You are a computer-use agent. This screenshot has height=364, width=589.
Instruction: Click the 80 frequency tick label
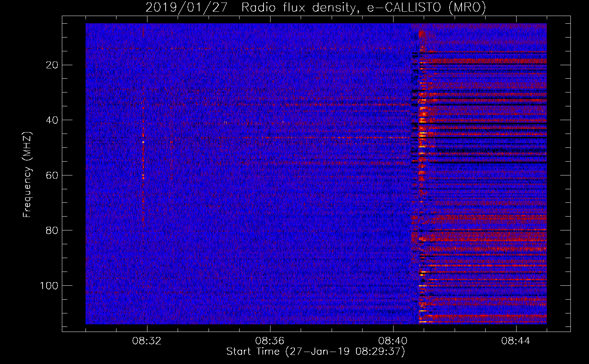tap(52, 230)
